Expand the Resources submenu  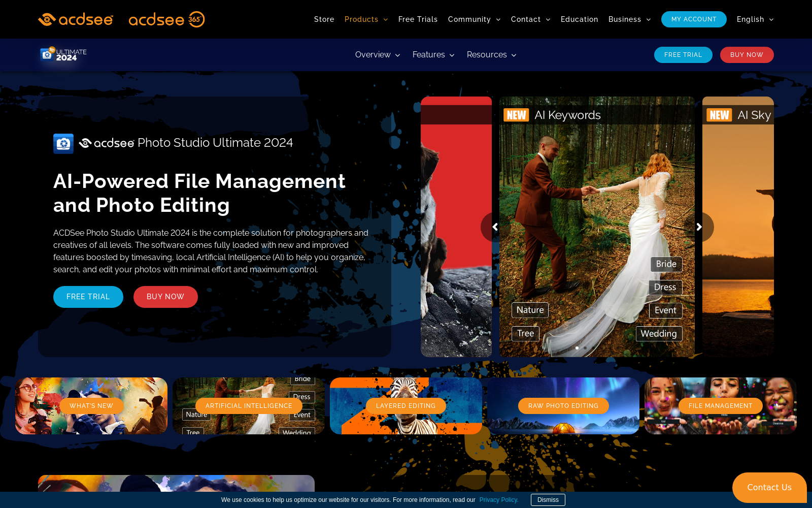(x=491, y=55)
